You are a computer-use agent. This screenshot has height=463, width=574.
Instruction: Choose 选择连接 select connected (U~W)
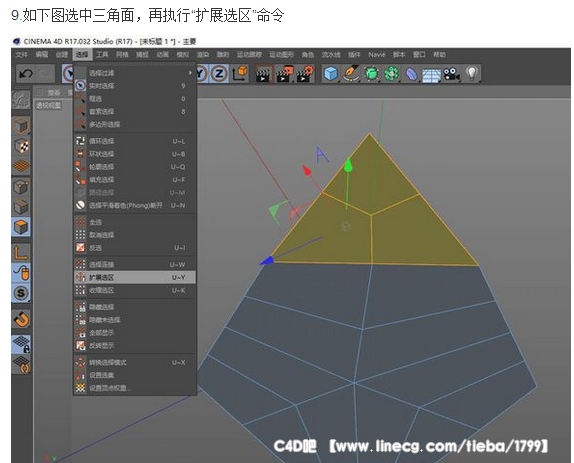point(135,264)
